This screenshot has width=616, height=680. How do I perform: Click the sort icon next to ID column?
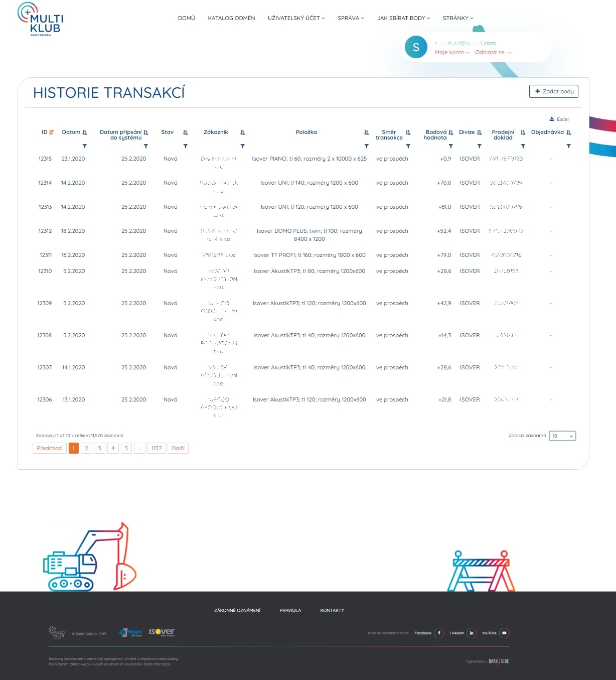click(x=51, y=132)
